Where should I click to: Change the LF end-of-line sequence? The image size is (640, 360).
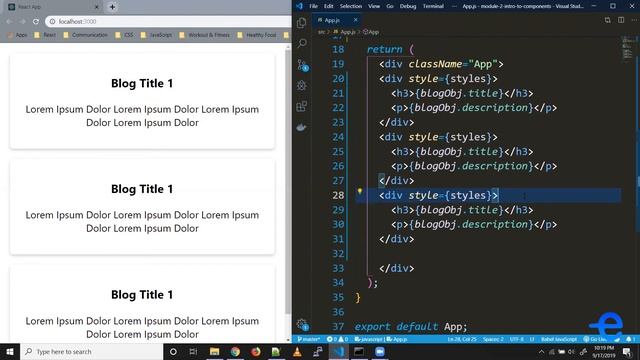tap(532, 339)
